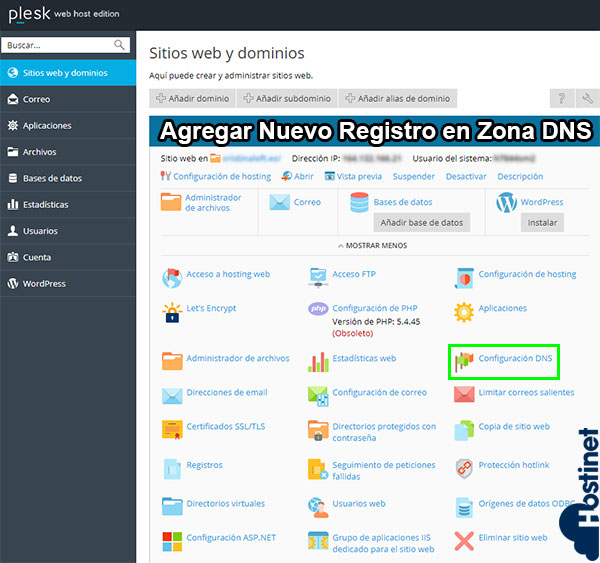Open Cuenta sidebar item
The image size is (600, 563).
(68, 258)
